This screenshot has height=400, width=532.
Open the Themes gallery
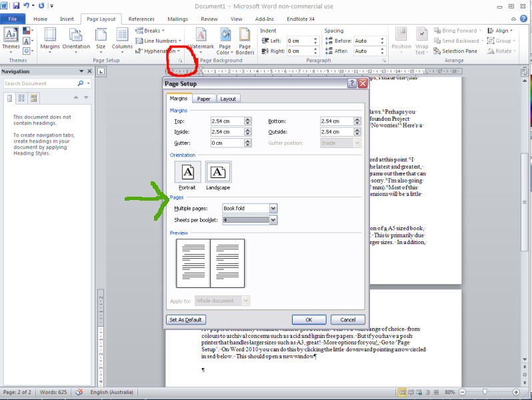click(11, 40)
